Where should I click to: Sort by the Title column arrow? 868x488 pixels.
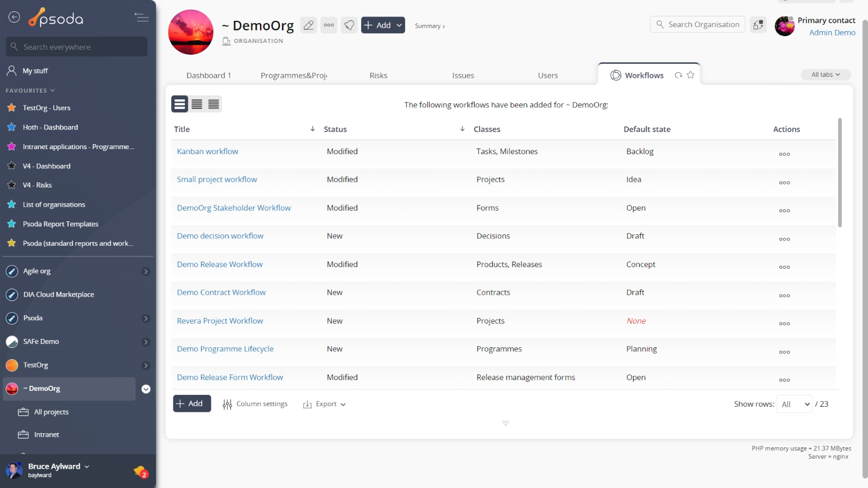click(x=313, y=129)
